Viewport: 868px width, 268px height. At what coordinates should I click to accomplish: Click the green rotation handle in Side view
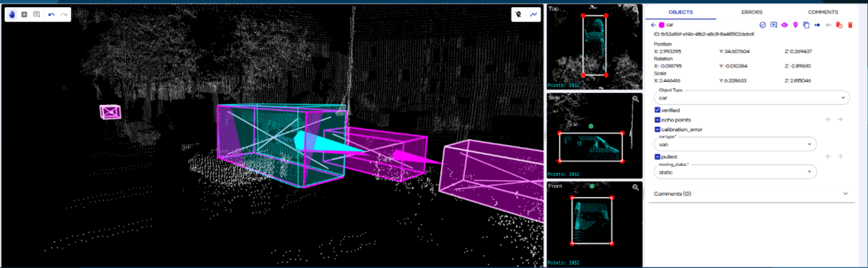(x=591, y=126)
